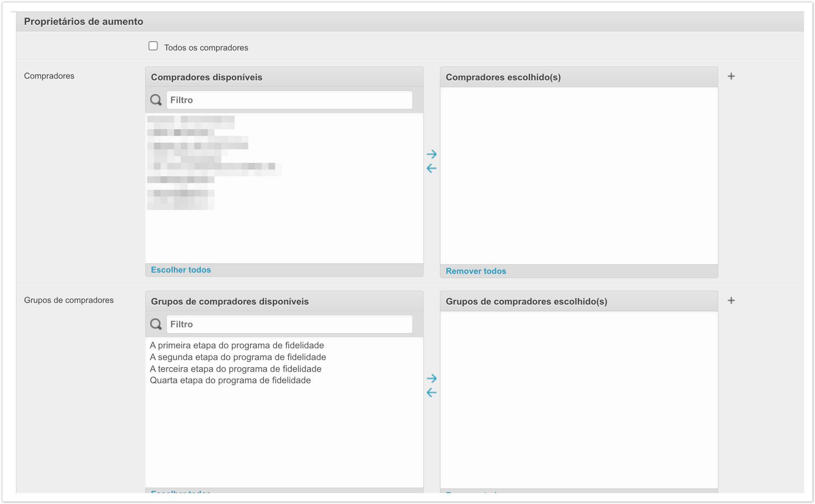Click Remover todos under chosen buyers
This screenshot has width=815, height=504.
tap(476, 271)
